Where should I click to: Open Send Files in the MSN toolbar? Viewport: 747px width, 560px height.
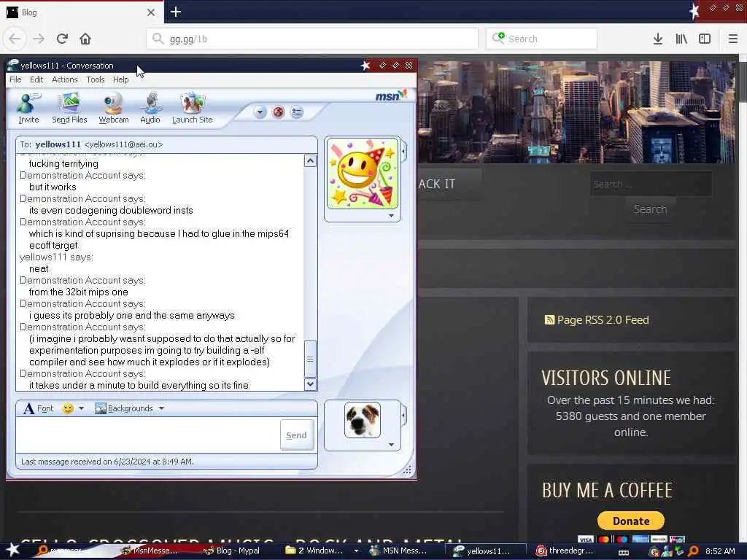[69, 109]
